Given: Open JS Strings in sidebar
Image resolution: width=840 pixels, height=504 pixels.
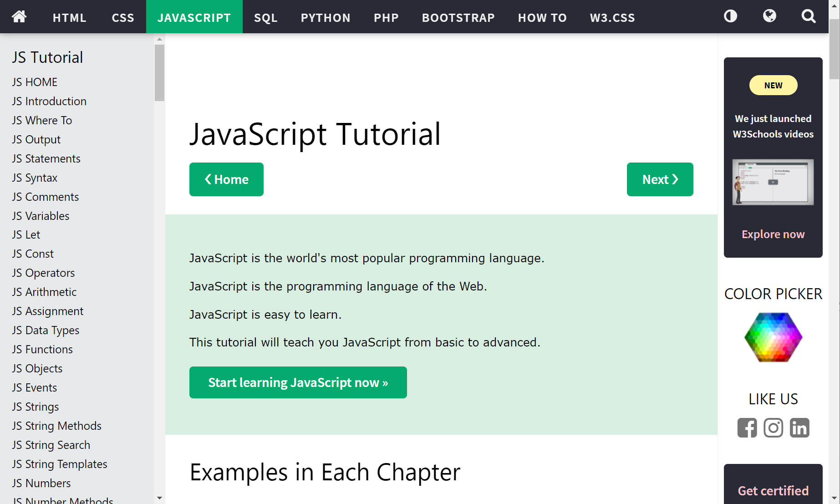Looking at the screenshot, I should tap(35, 407).
